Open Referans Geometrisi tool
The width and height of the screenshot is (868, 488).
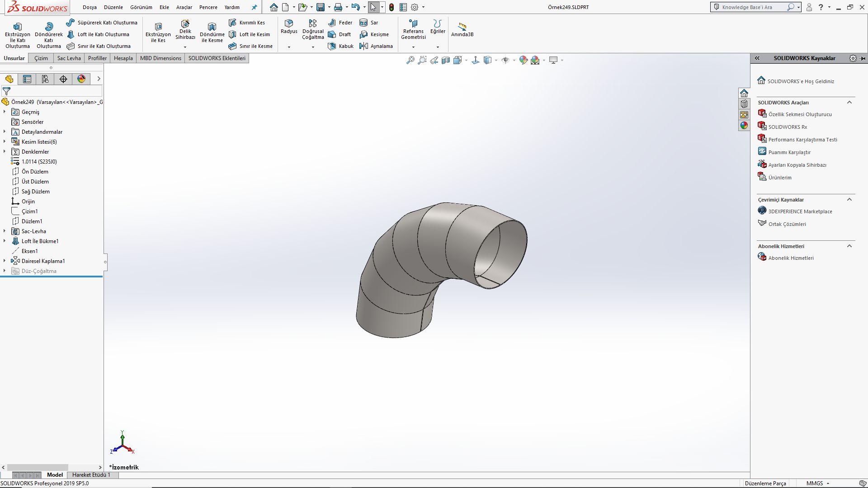tap(413, 30)
